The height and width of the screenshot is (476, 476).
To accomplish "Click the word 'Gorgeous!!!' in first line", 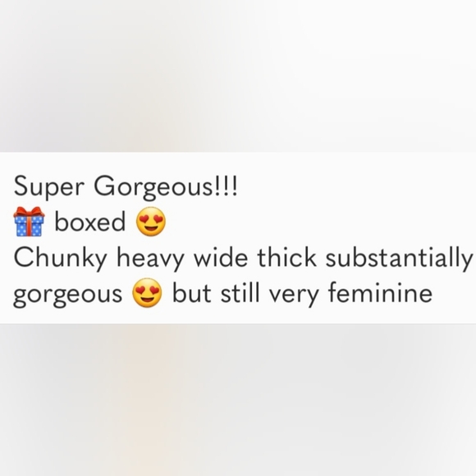I will [x=166, y=187].
